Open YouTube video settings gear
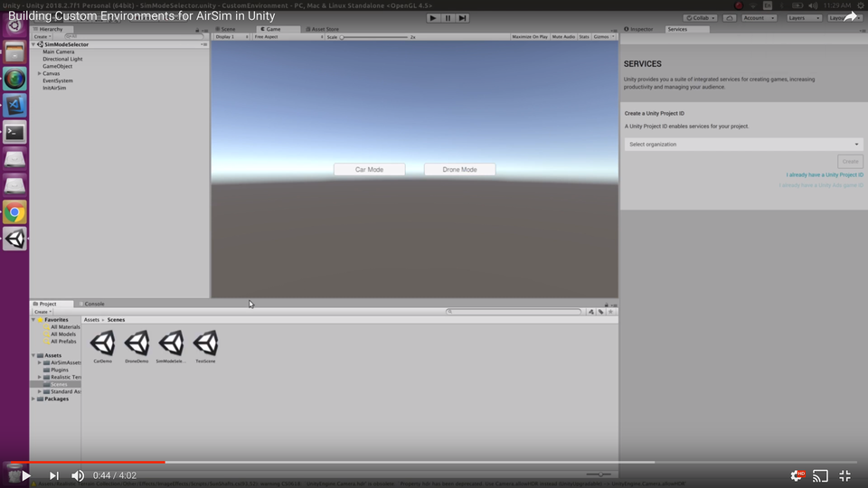The width and height of the screenshot is (868, 488). 797,475
